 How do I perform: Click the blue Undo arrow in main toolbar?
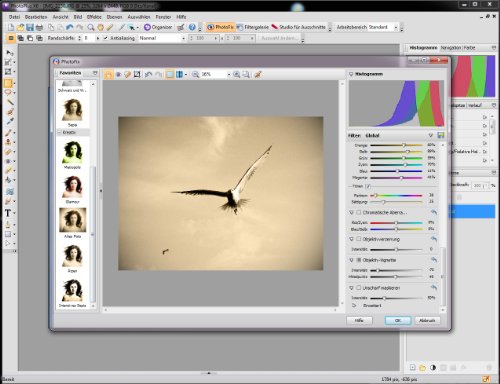point(70,27)
